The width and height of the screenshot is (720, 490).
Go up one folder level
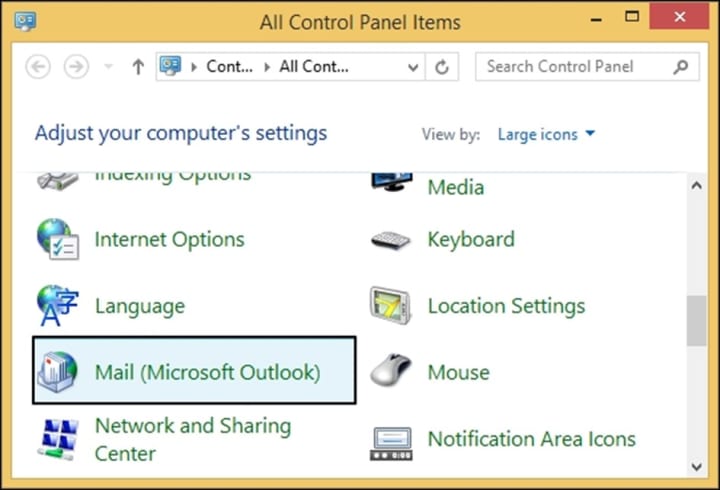coord(138,67)
